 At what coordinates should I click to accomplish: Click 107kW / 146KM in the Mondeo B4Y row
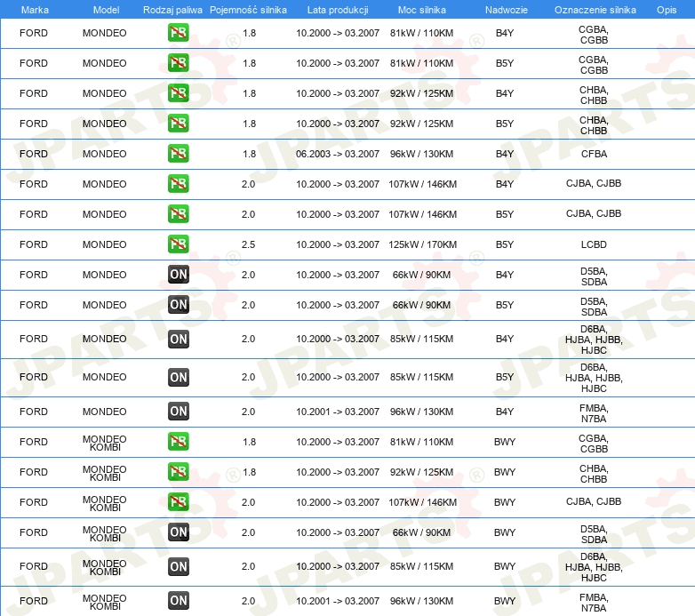422,184
